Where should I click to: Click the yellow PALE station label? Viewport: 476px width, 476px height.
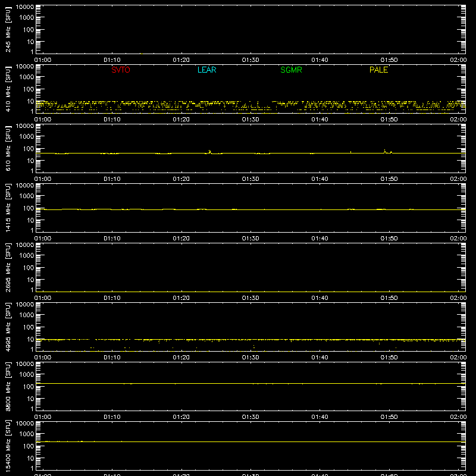tap(378, 70)
